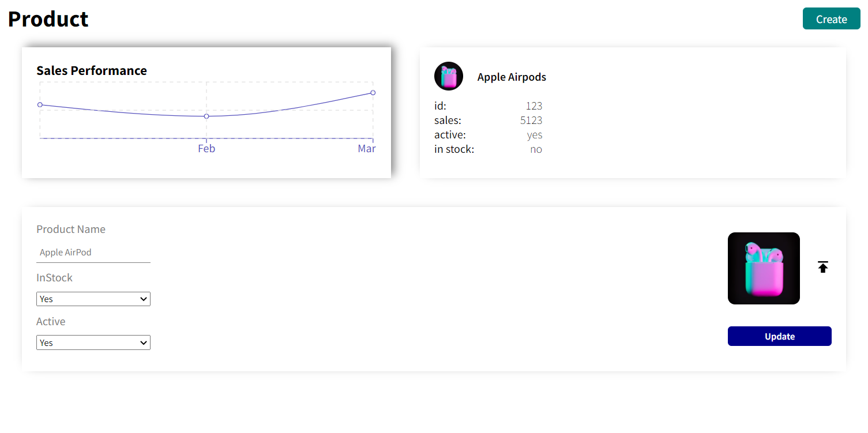The image size is (868, 433).
Task: Click the Active form label
Action: pos(51,321)
